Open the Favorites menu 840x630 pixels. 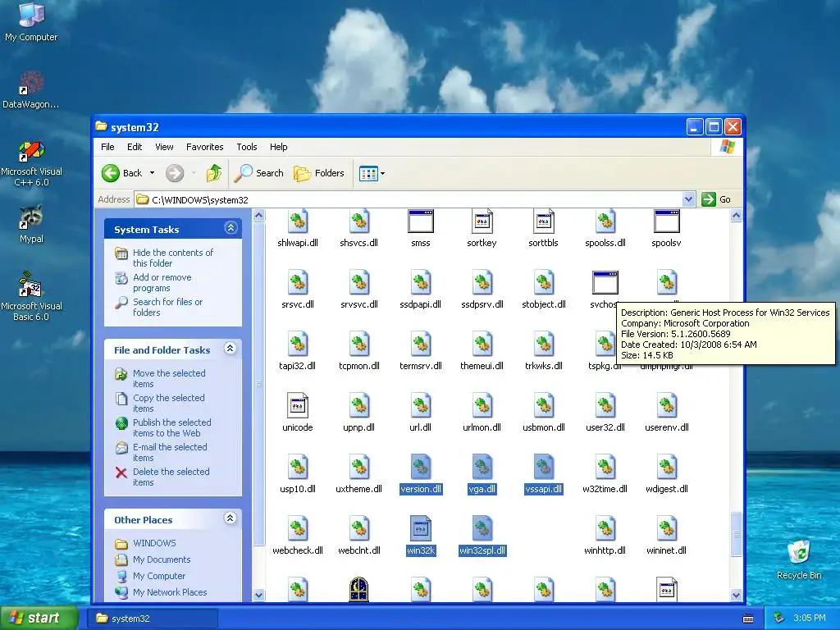[204, 147]
